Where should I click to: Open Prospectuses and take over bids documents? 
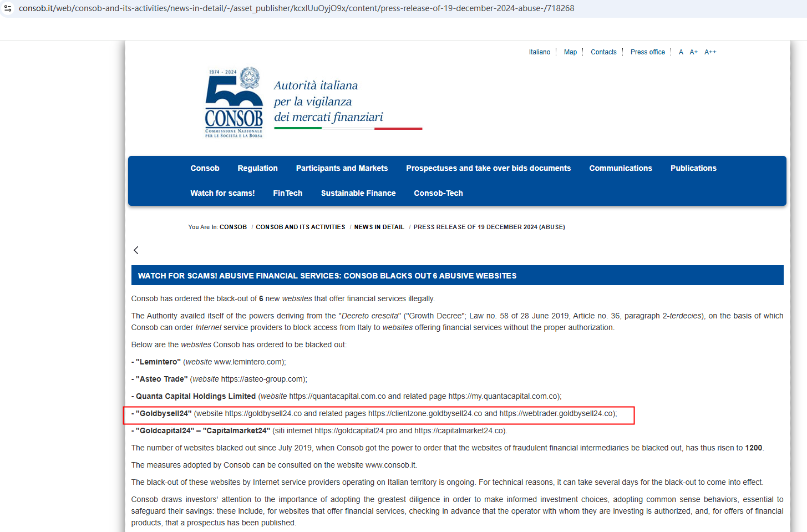tap(488, 168)
